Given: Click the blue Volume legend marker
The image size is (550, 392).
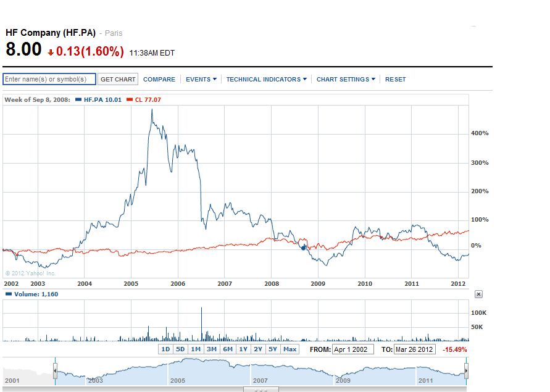Looking at the screenshot, I should [9, 294].
